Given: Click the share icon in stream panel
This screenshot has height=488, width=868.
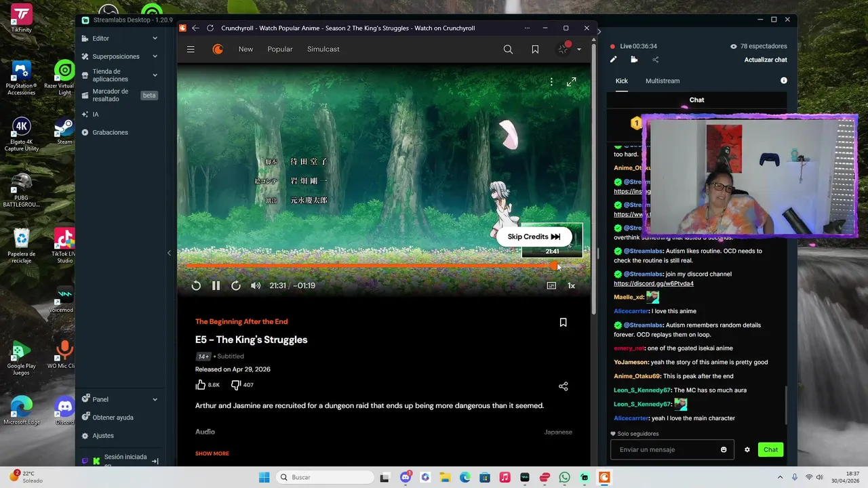Looking at the screenshot, I should [x=655, y=60].
